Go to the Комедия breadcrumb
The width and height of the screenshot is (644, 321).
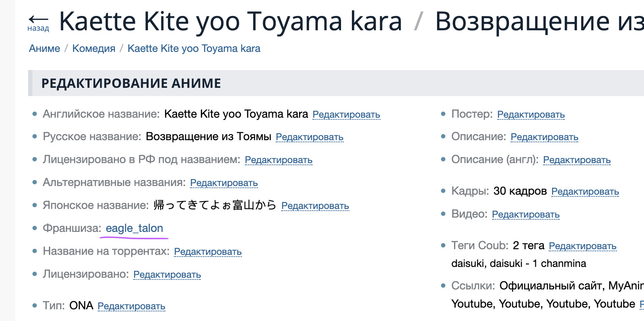93,48
